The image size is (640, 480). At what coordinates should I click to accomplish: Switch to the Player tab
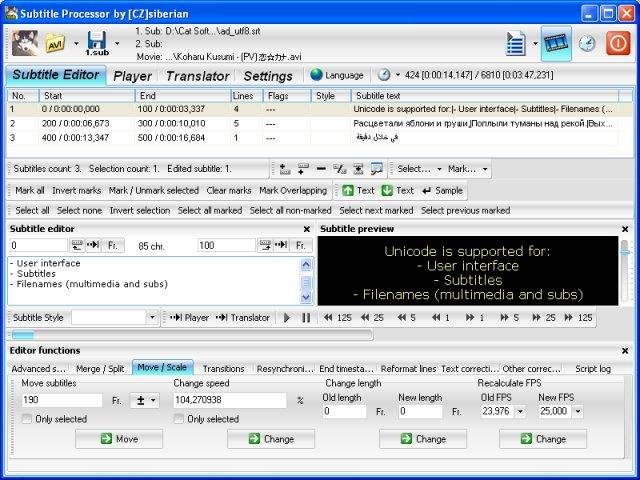click(132, 76)
